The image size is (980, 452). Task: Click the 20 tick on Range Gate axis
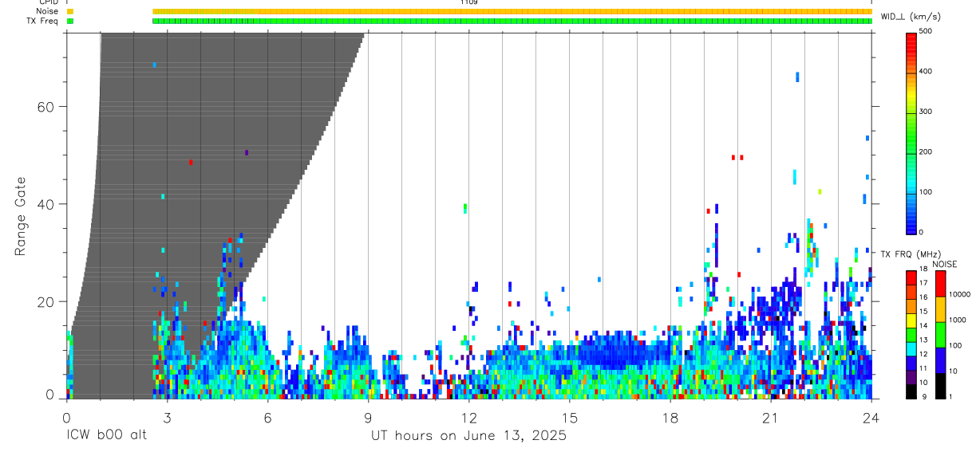pyautogui.click(x=47, y=301)
